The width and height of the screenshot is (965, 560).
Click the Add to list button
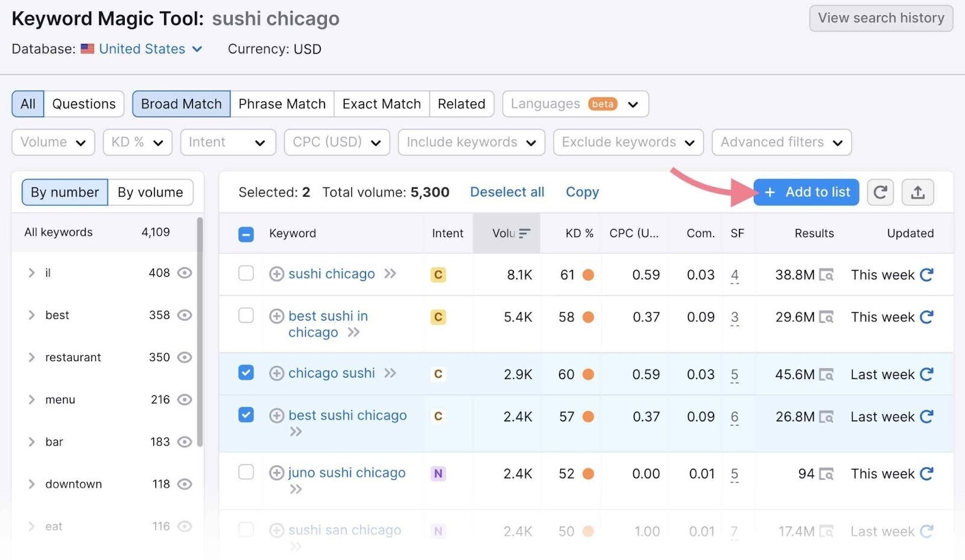coord(806,192)
